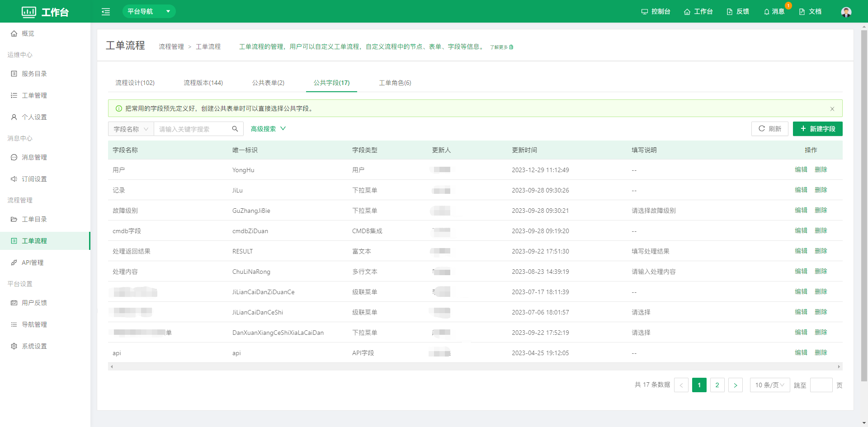
Task: Click the table horizontal scrollbar
Action: 475,367
